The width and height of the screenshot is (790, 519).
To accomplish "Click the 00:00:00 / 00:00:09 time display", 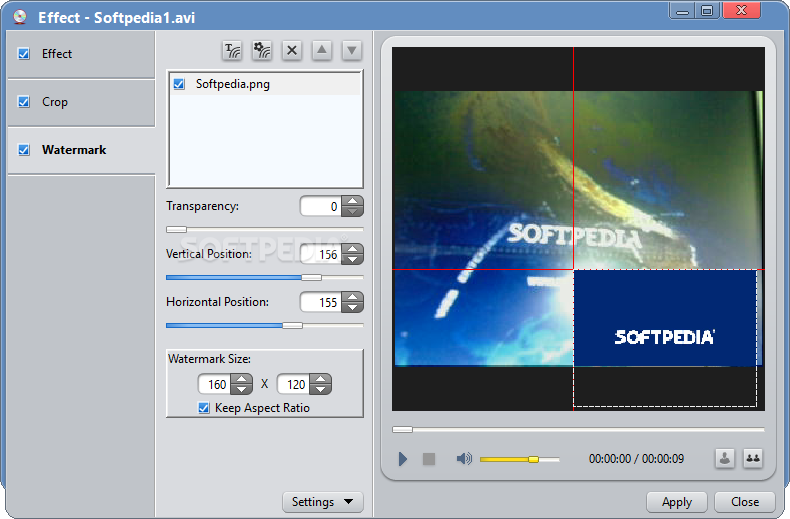I will click(x=636, y=459).
